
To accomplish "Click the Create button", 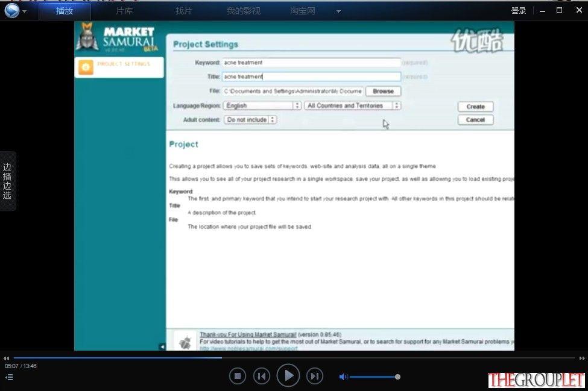I will (475, 107).
